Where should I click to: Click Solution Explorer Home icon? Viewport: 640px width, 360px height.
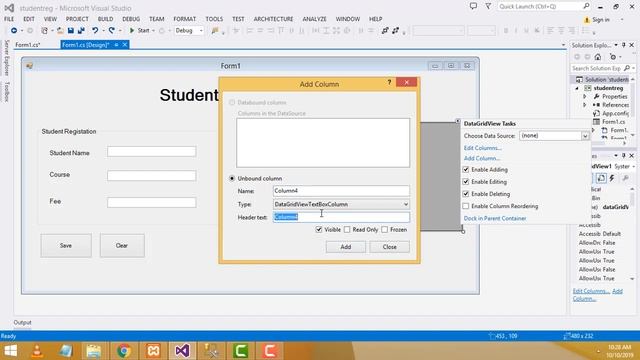[x=598, y=57]
